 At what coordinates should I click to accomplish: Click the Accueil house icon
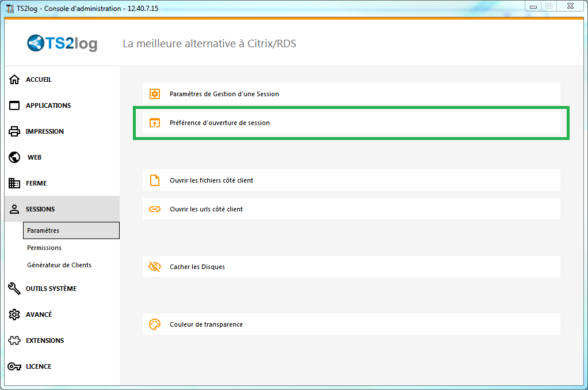(14, 79)
